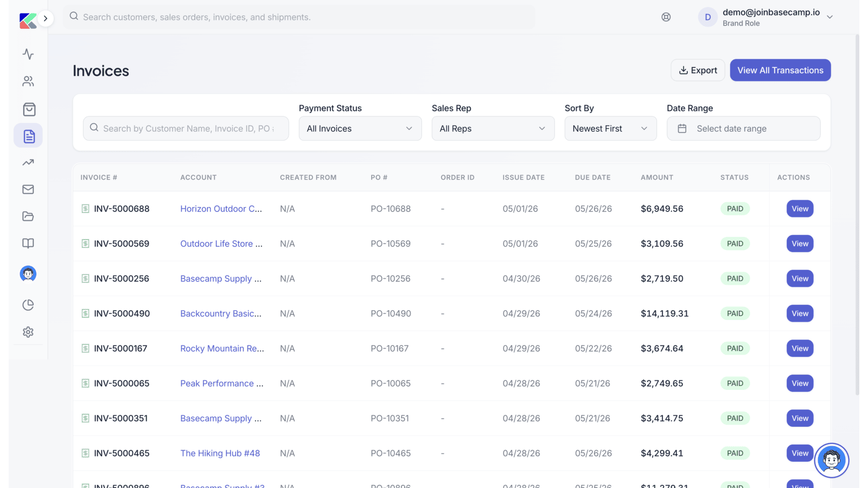This screenshot has height=488, width=868.
Task: Click the Export button
Action: tap(698, 70)
